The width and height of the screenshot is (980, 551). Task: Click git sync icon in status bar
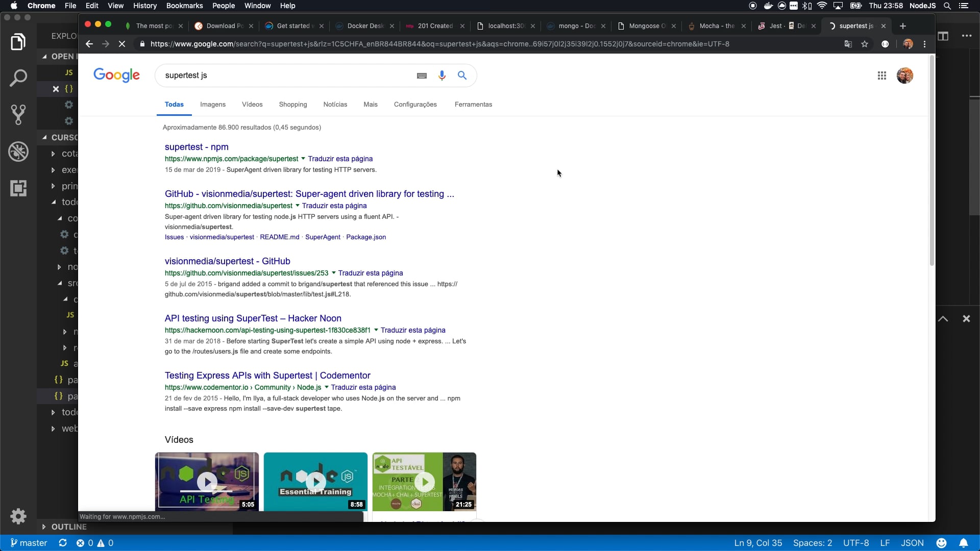click(x=63, y=543)
